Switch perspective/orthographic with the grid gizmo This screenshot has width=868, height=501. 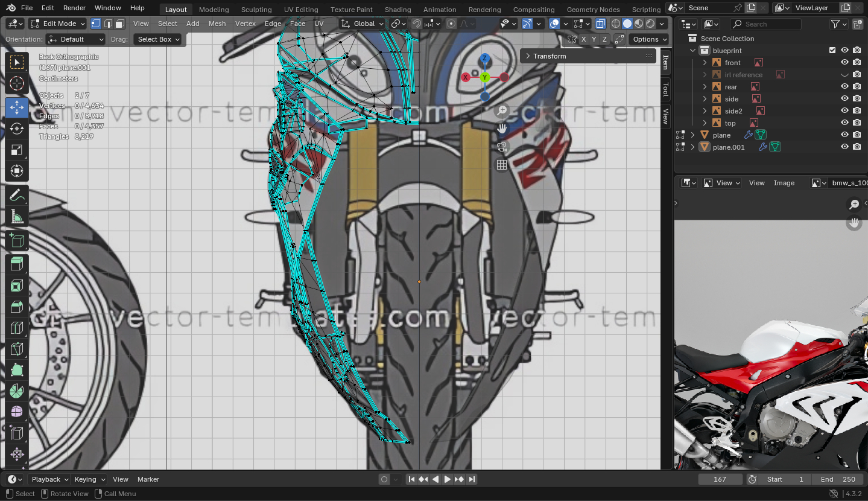click(502, 165)
